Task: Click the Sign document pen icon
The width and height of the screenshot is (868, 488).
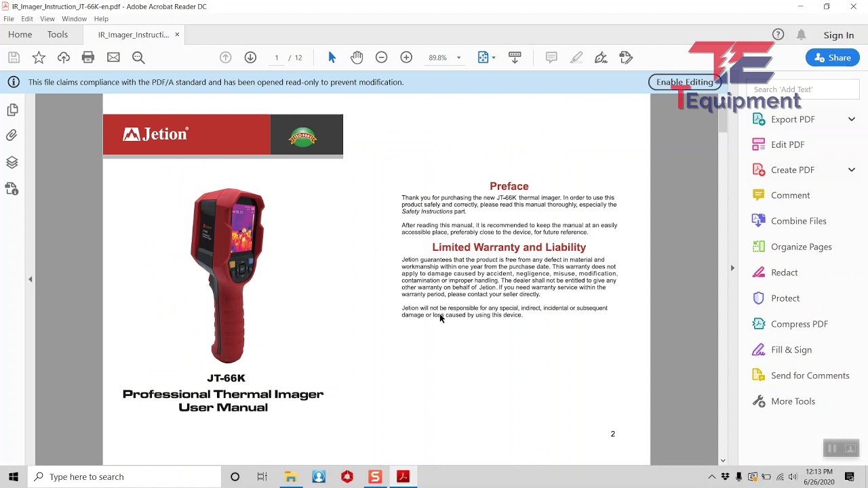Action: [x=601, y=58]
